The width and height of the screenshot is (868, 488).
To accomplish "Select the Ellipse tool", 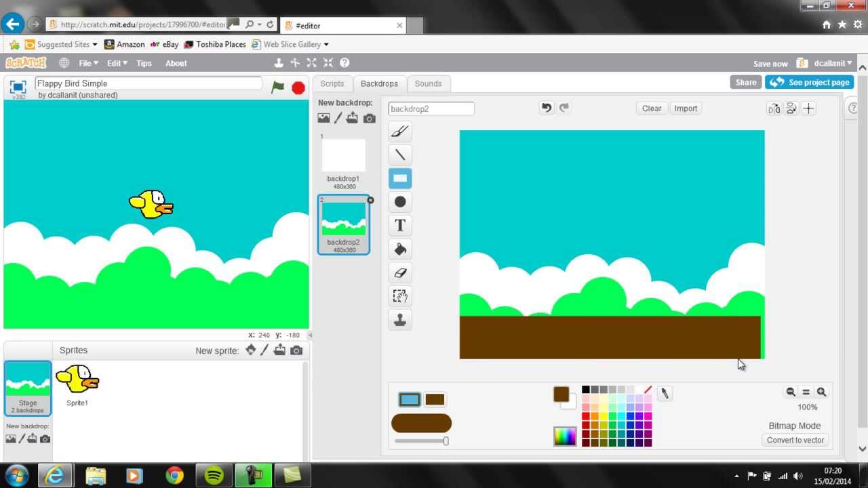I will (x=400, y=202).
